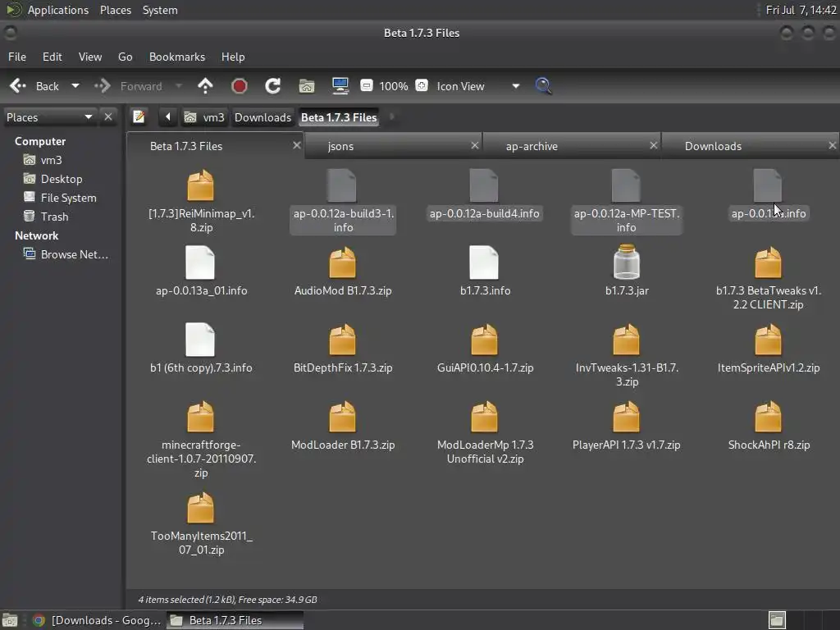Select minecraftforge-client zip archive icon
The image size is (840, 630).
coord(201,418)
